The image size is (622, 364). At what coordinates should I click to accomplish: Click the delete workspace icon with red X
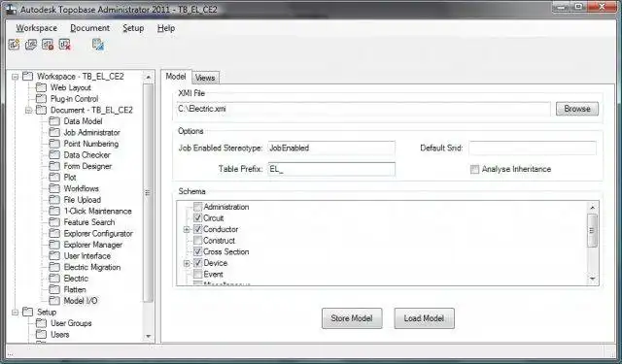pos(65,45)
